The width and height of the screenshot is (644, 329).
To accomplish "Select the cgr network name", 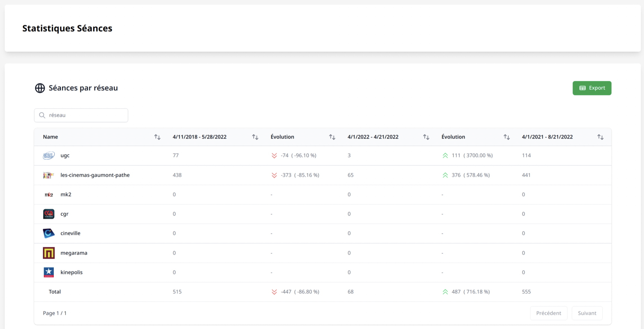I will click(64, 214).
